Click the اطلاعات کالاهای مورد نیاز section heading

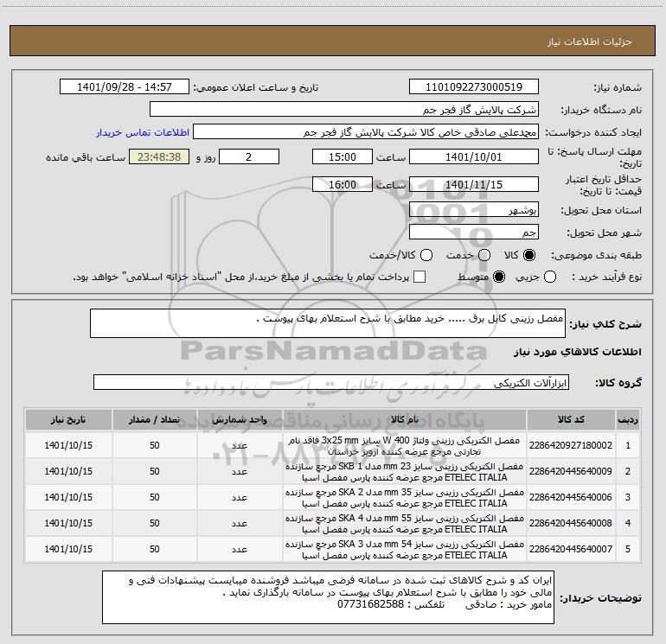[x=577, y=352]
